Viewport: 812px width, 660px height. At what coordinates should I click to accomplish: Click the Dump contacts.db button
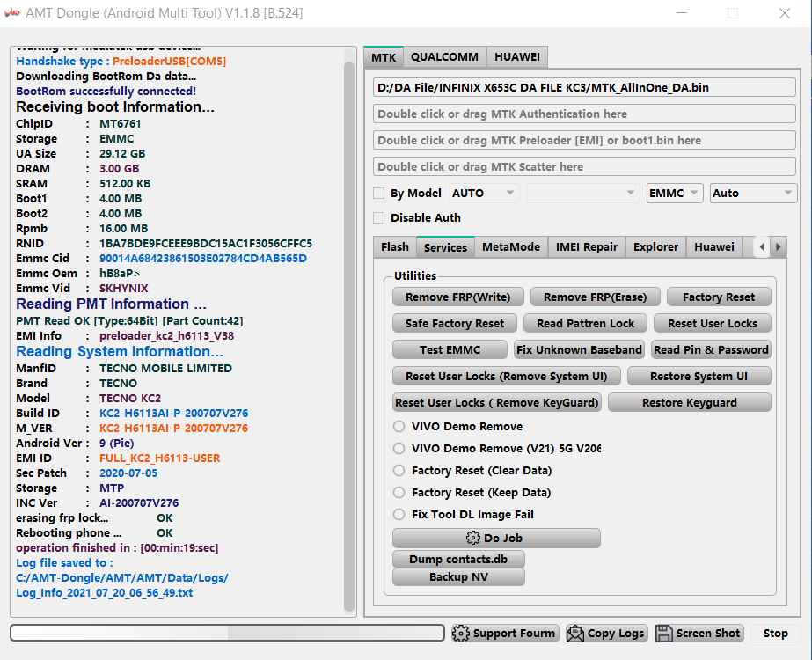(x=458, y=559)
